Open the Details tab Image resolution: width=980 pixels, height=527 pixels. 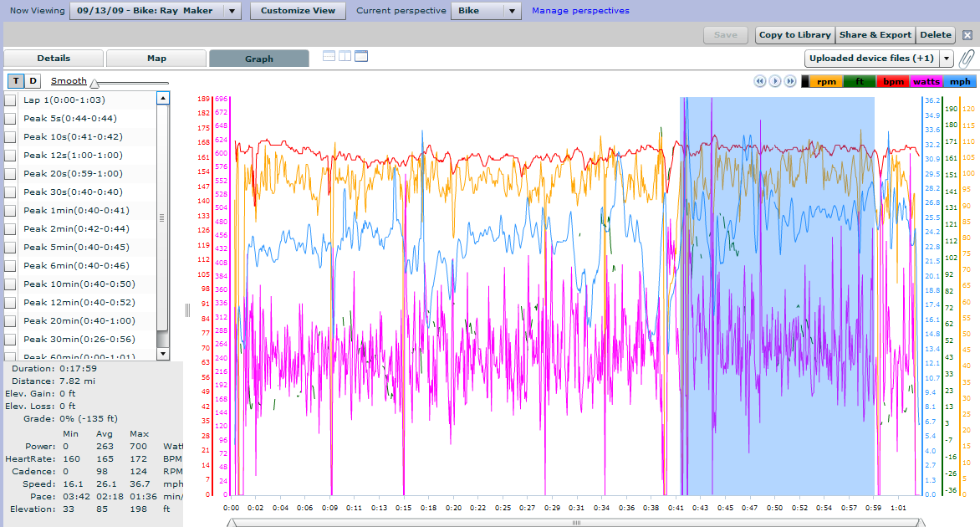pos(54,59)
